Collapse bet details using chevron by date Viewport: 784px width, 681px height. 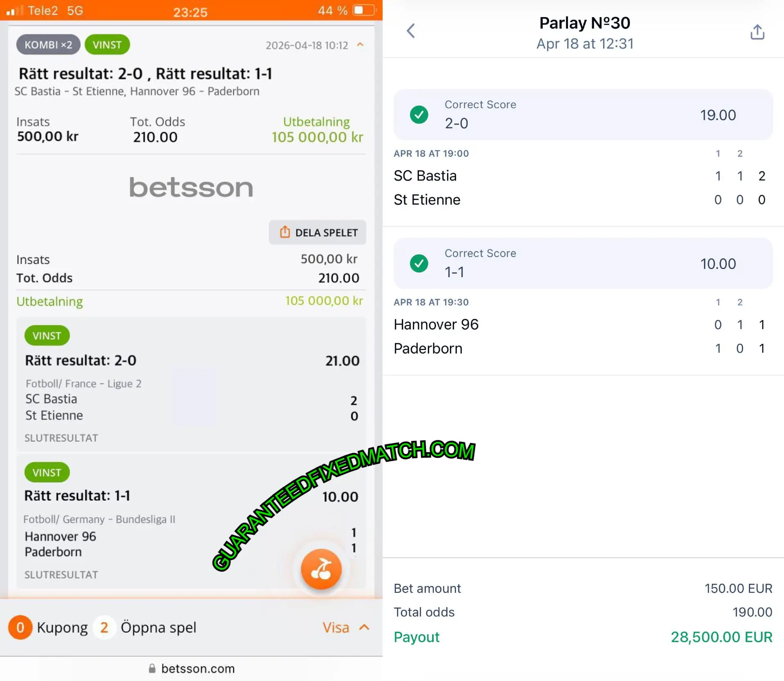[x=360, y=45]
